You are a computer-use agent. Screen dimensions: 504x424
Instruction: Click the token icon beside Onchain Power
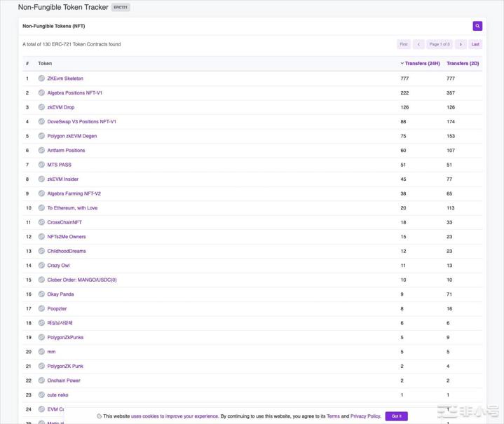41,381
